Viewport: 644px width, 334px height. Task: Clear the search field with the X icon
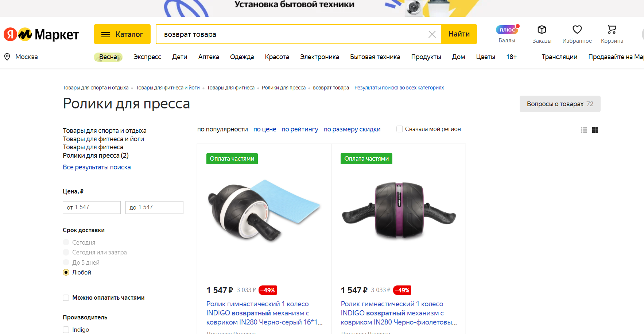coord(432,34)
